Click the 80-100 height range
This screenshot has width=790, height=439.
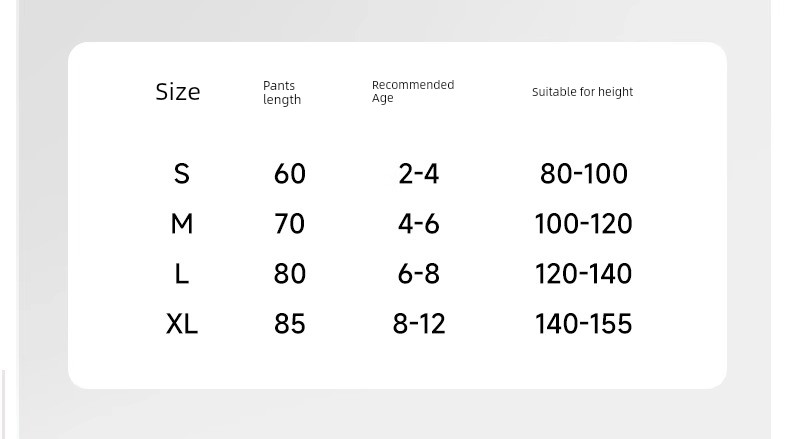click(584, 174)
